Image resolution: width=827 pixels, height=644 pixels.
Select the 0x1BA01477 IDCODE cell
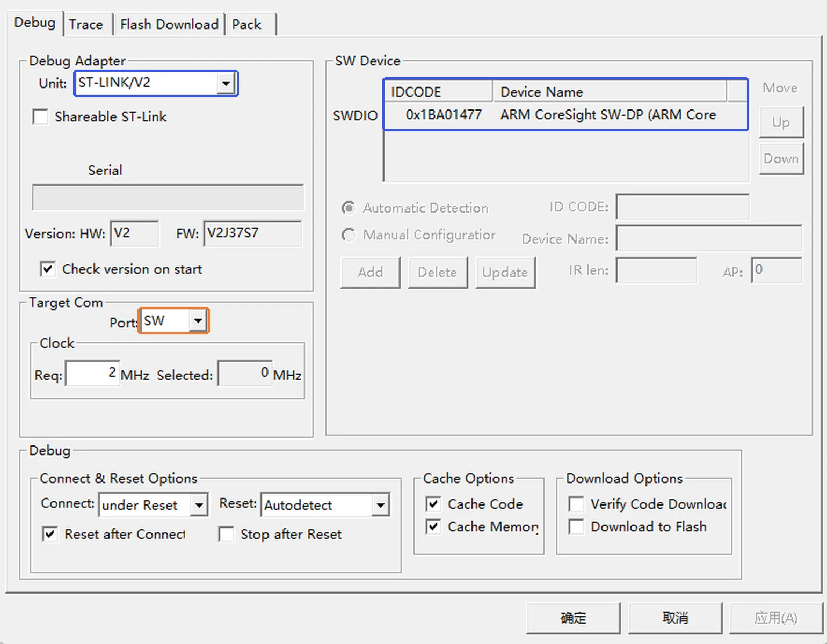[x=444, y=114]
